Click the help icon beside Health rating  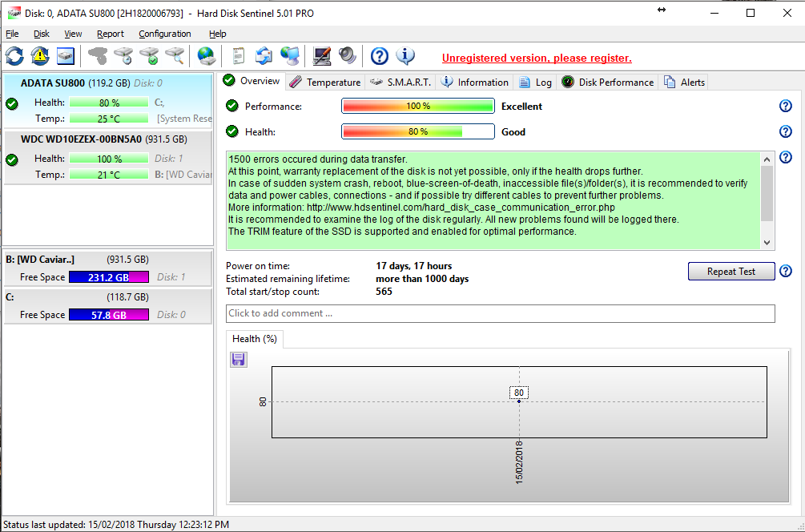point(786,131)
